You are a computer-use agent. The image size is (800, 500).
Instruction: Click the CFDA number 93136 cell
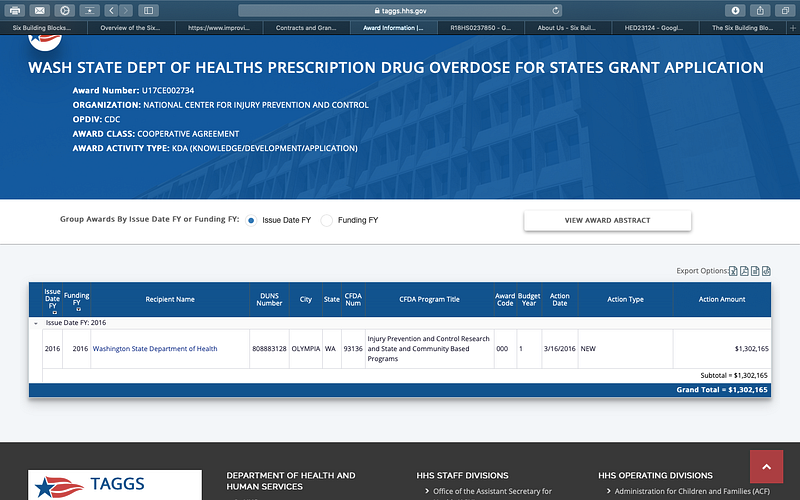353,349
